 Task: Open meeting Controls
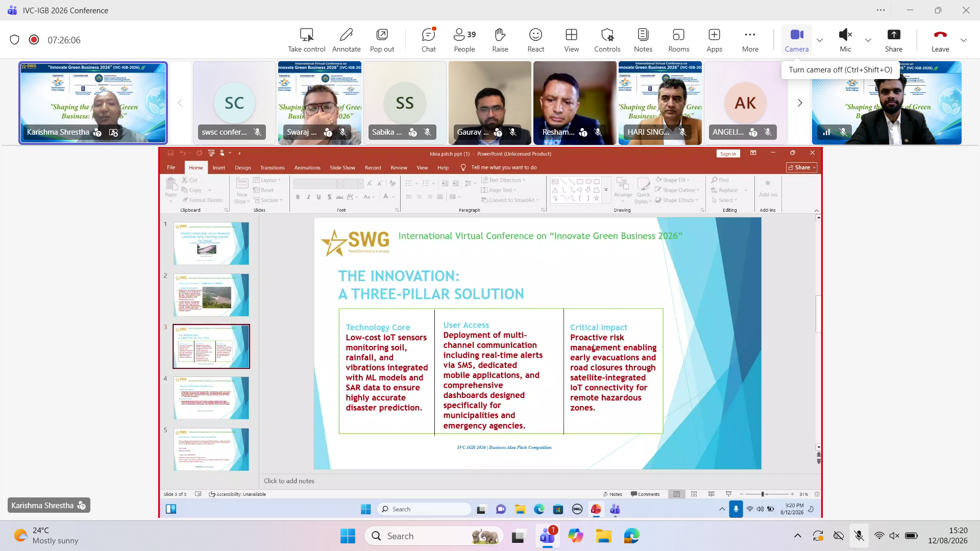607,40
